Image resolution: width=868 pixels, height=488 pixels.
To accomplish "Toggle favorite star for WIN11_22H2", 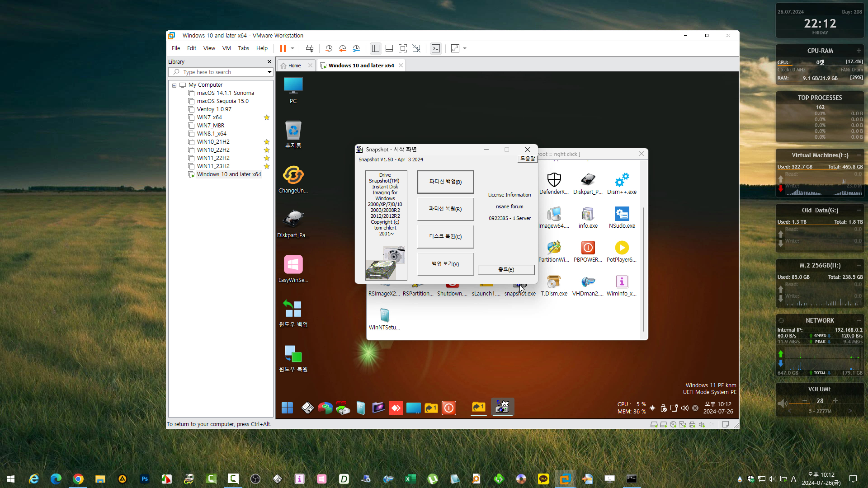I will click(x=267, y=158).
